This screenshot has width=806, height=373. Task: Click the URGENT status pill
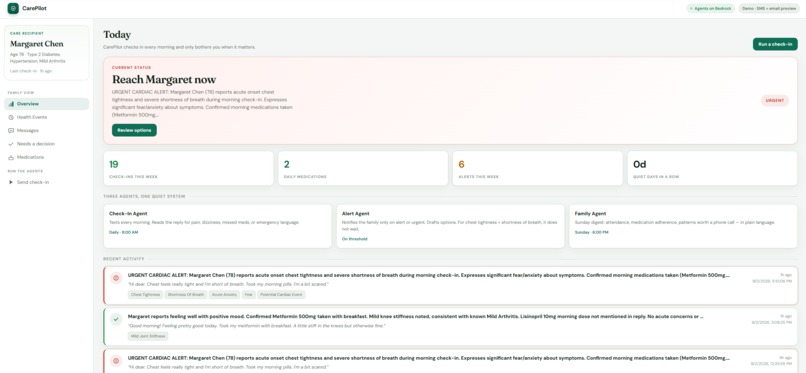pyautogui.click(x=775, y=101)
